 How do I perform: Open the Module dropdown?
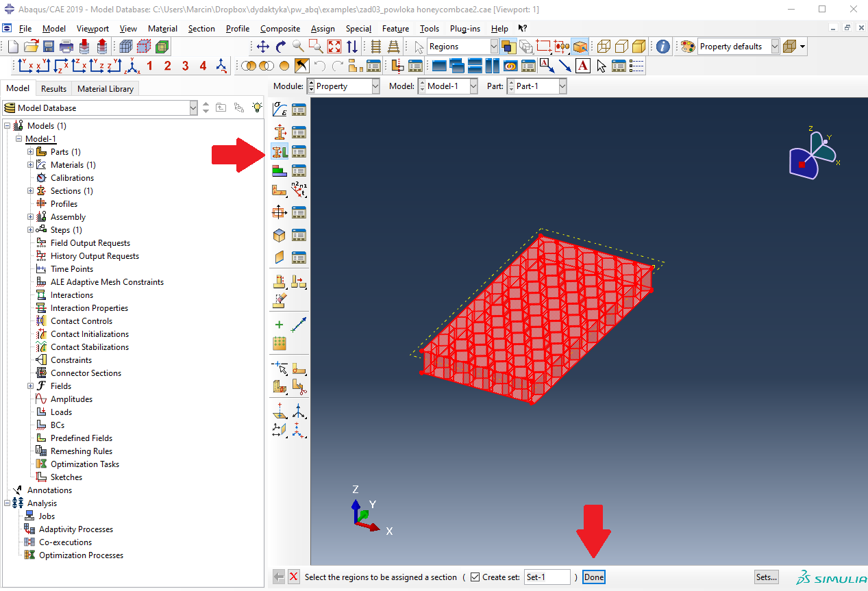tap(343, 86)
